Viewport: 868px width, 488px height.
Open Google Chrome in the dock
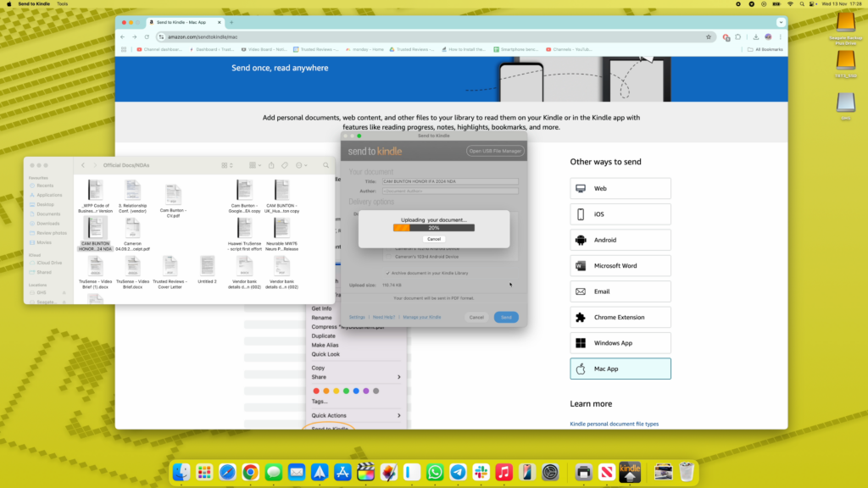coord(250,472)
